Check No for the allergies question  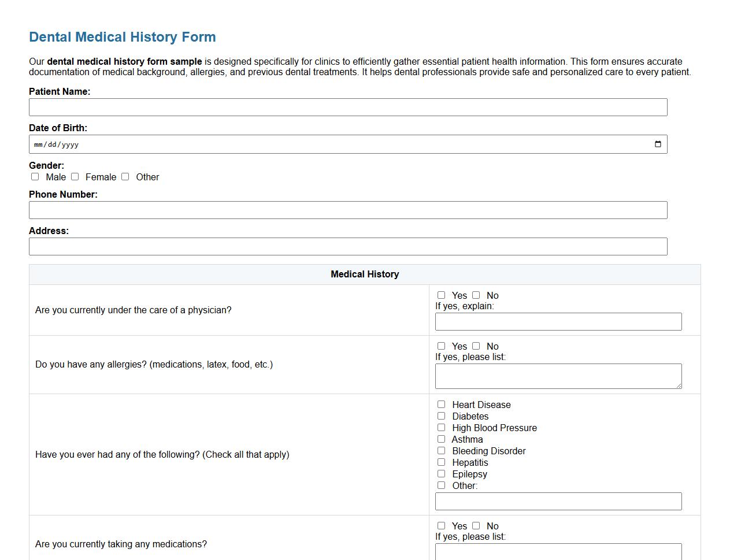476,346
